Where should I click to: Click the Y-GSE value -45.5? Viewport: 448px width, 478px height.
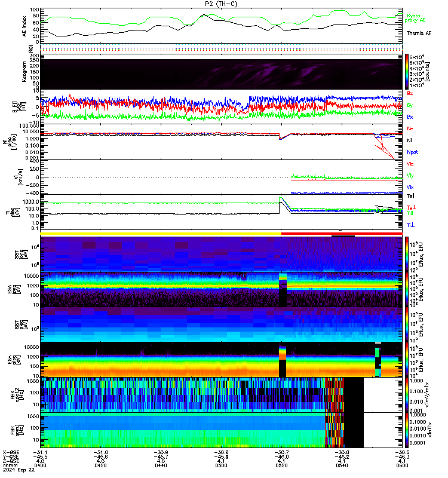[x=40, y=457]
